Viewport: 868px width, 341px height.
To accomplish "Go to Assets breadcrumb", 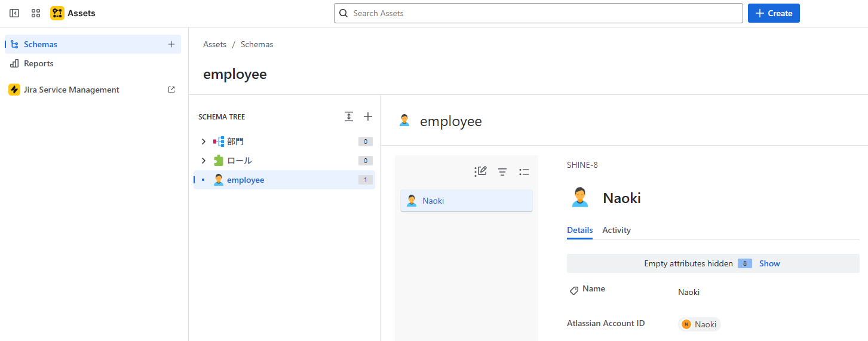I will [x=214, y=44].
